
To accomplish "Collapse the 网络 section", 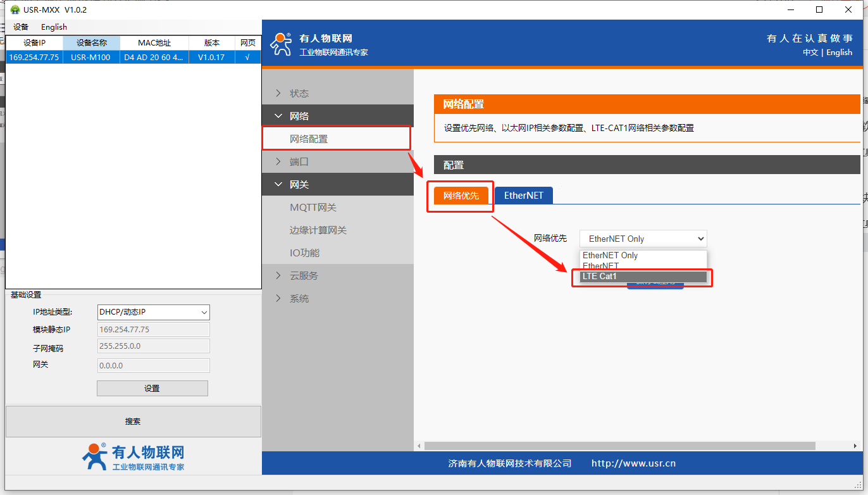I will point(338,116).
